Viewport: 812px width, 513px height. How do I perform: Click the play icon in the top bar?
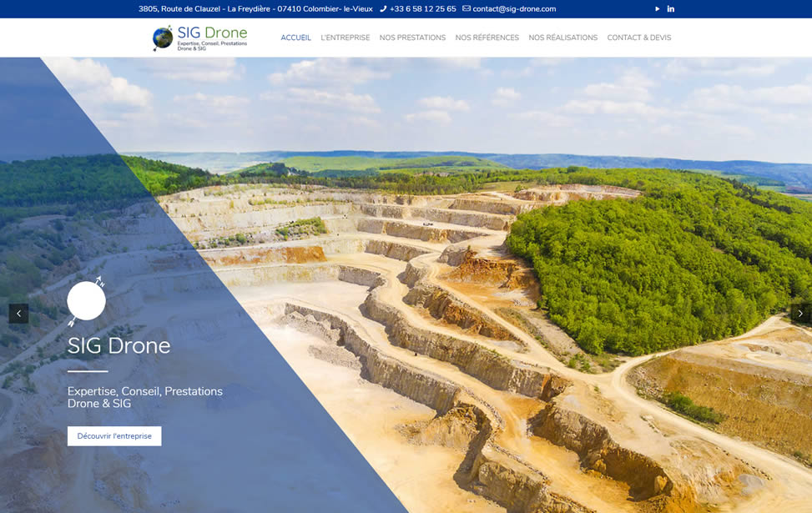[657, 8]
